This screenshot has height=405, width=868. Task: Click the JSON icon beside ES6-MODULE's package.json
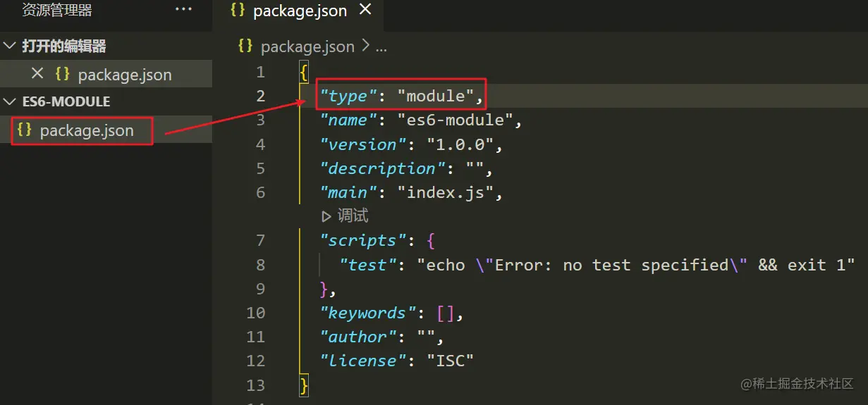(25, 130)
